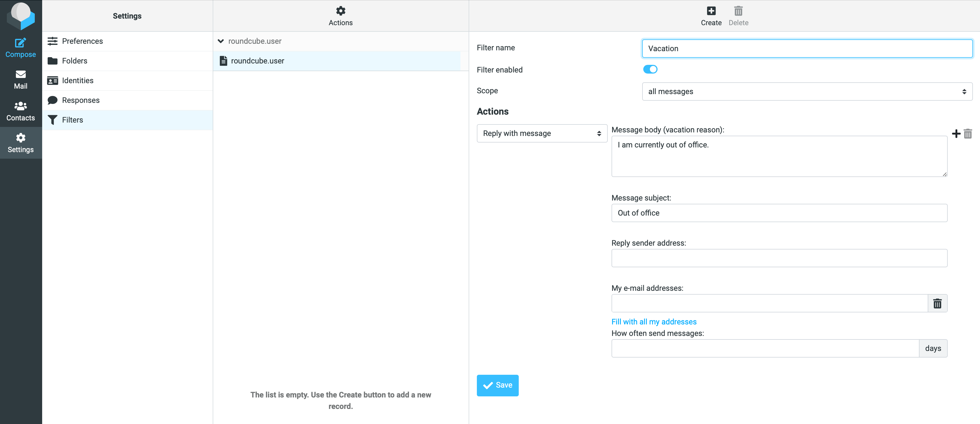The image size is (980, 424).
Task: Toggle the Filter enabled switch
Action: tap(650, 69)
